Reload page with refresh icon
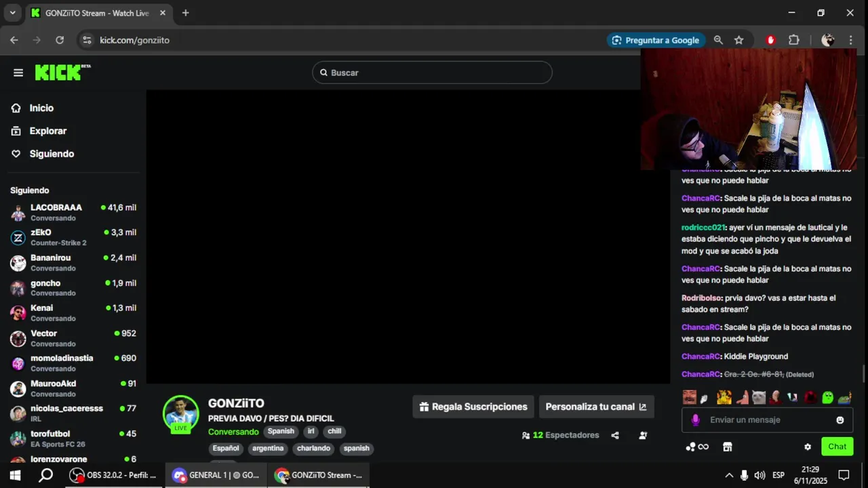 (x=60, y=40)
